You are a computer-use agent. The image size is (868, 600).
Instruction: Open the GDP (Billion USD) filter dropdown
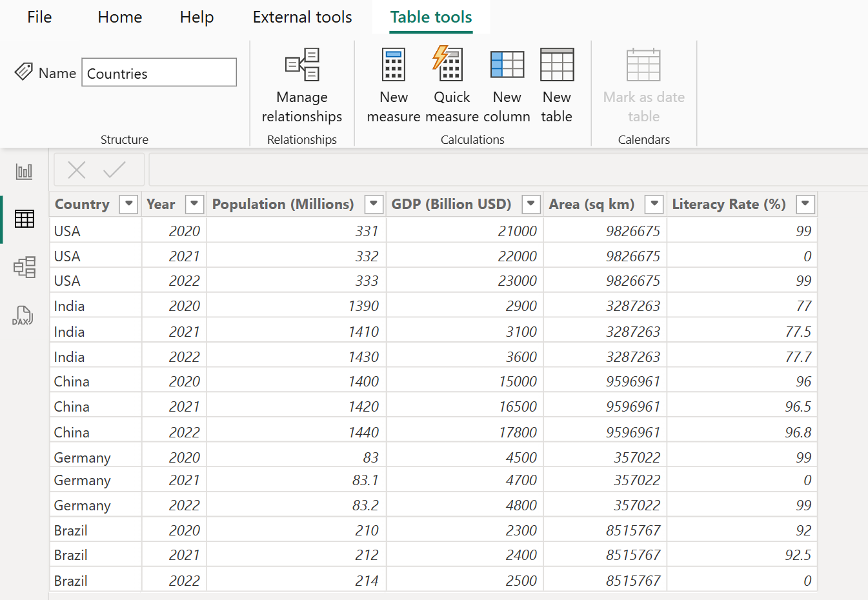[x=531, y=204]
